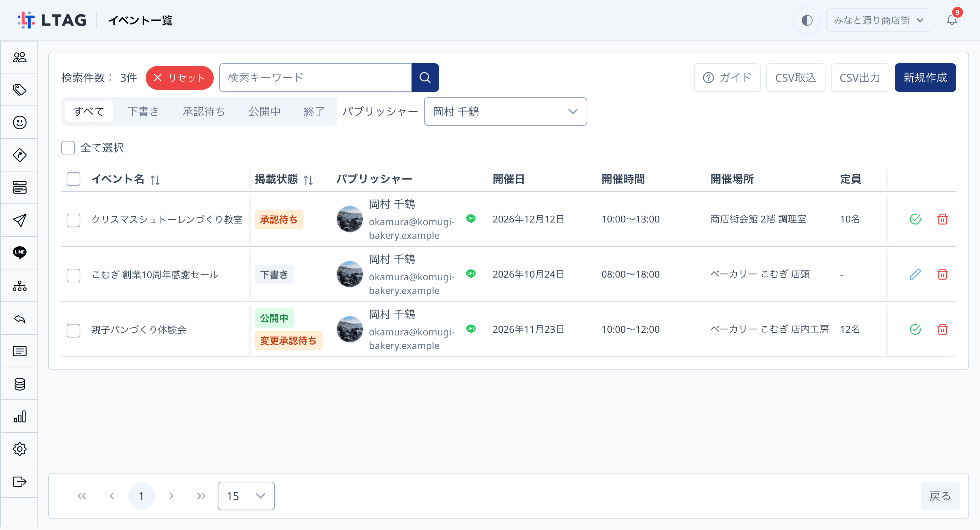Approve 親子パンづくり体験会 with green check icon
This screenshot has height=530, width=980.
tap(915, 329)
